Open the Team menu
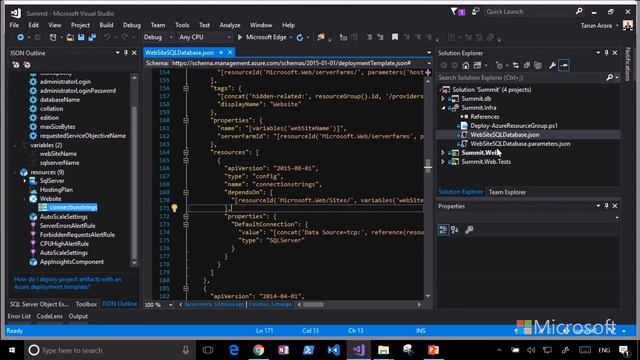Screen dimensions: 640x360 coord(158,25)
